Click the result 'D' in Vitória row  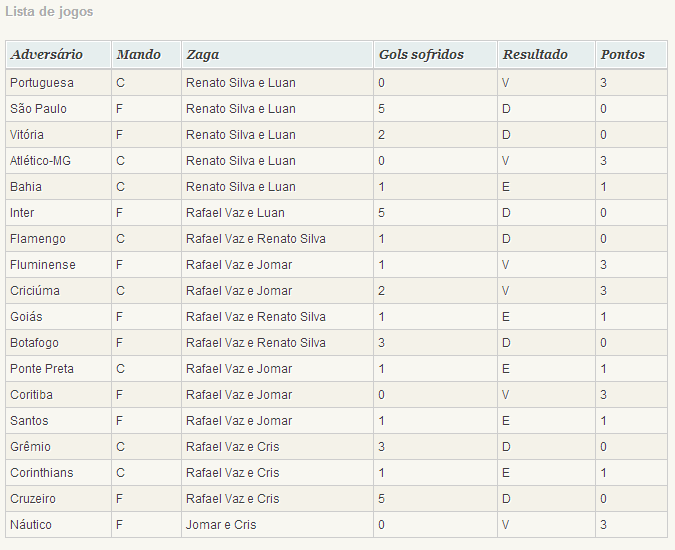click(506, 135)
